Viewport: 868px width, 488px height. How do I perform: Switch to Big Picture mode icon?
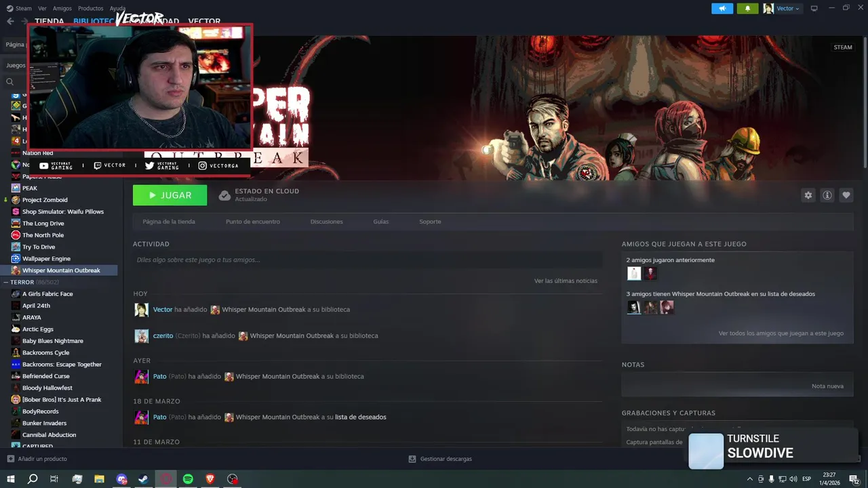tap(814, 8)
